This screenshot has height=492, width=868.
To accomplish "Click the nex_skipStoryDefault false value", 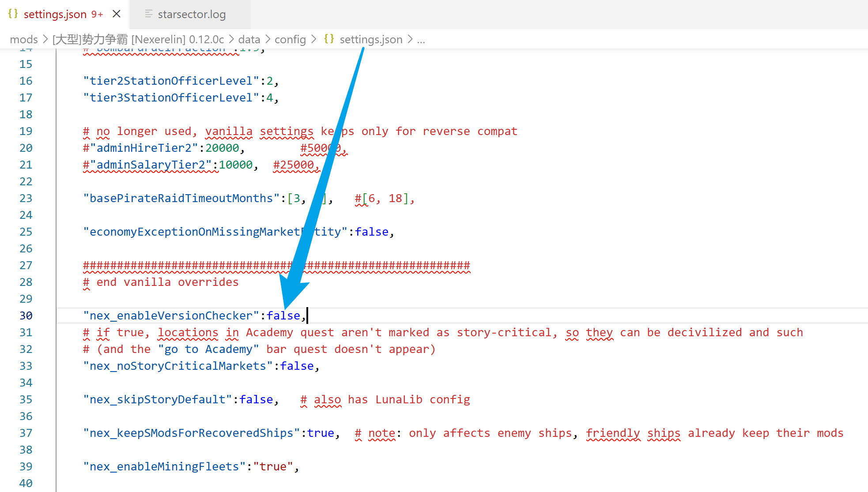I will [x=256, y=400].
